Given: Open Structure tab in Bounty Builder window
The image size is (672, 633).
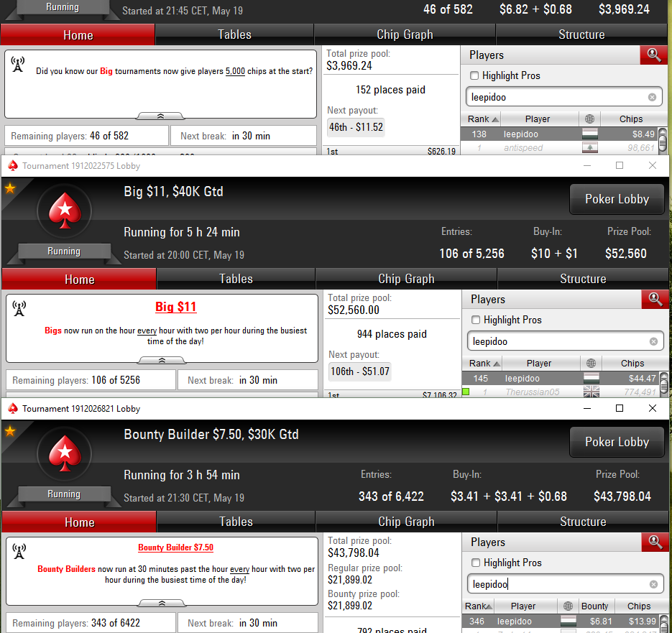Looking at the screenshot, I should (x=583, y=522).
